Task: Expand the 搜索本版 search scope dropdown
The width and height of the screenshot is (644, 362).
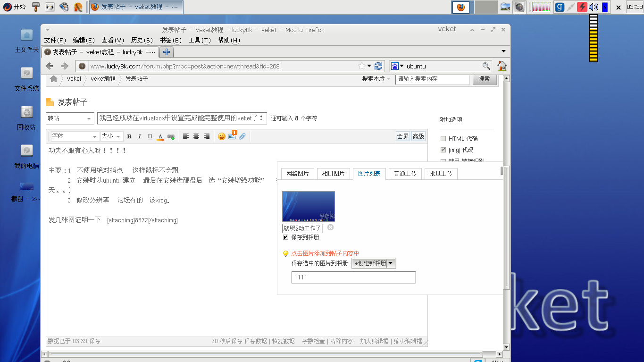Action: click(x=376, y=79)
